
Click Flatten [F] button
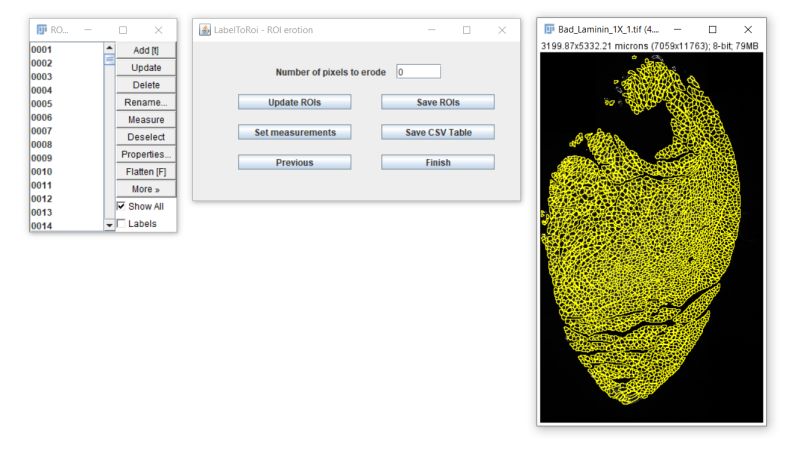pos(146,171)
